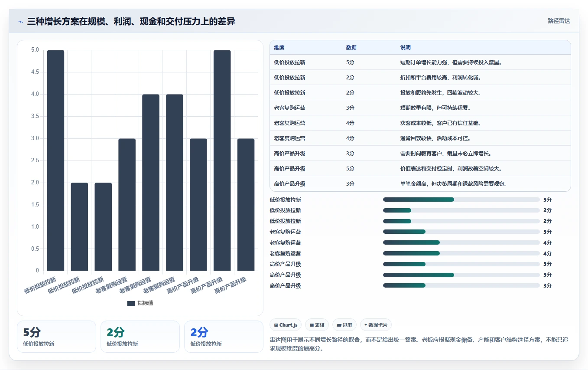Screen dimensions: 588x370
Task: Select the Chart.js chip
Action: pos(286,325)
